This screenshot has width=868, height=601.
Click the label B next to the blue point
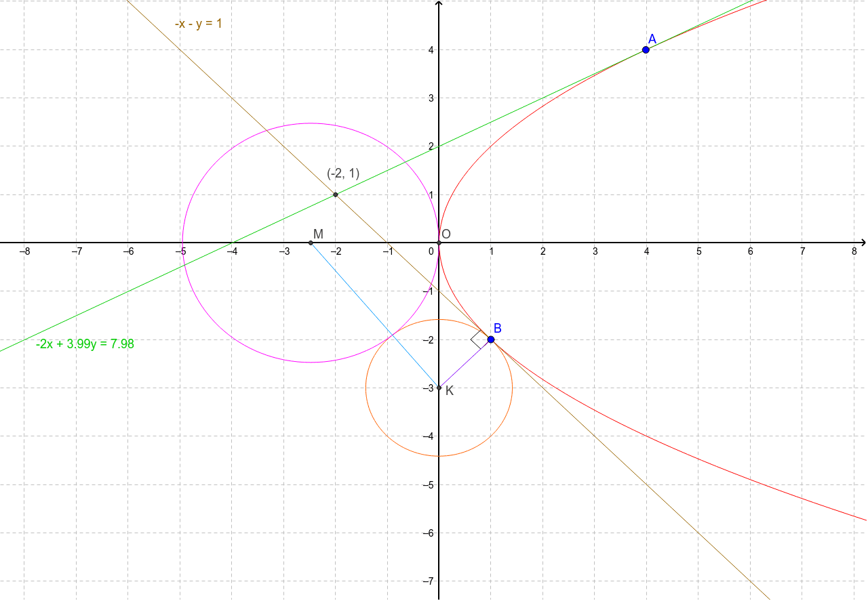point(497,329)
